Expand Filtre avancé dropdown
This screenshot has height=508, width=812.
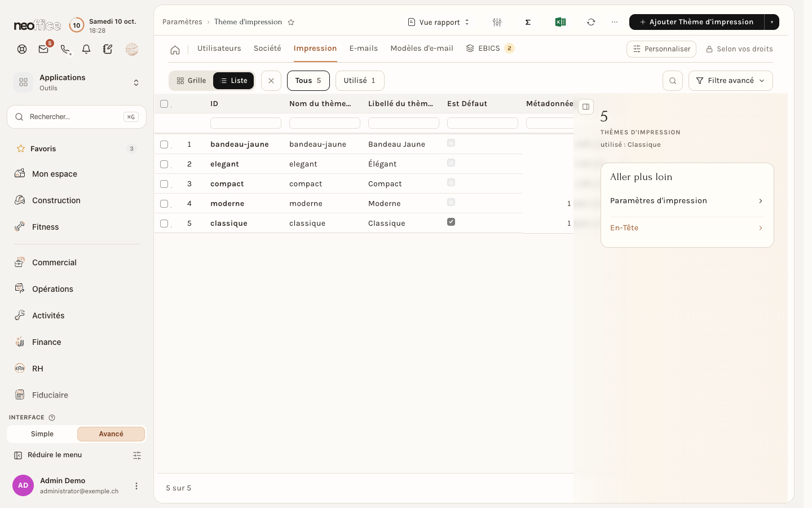tap(731, 81)
